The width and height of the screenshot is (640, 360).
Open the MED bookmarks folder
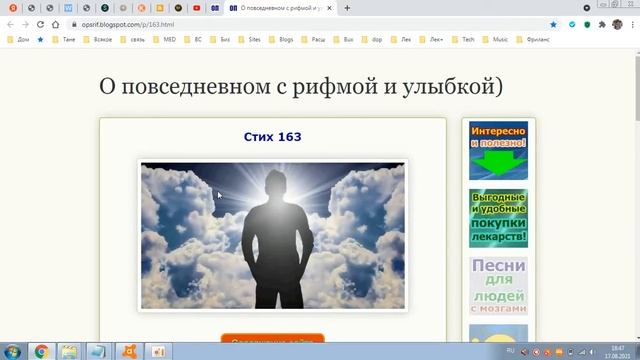(x=164, y=40)
